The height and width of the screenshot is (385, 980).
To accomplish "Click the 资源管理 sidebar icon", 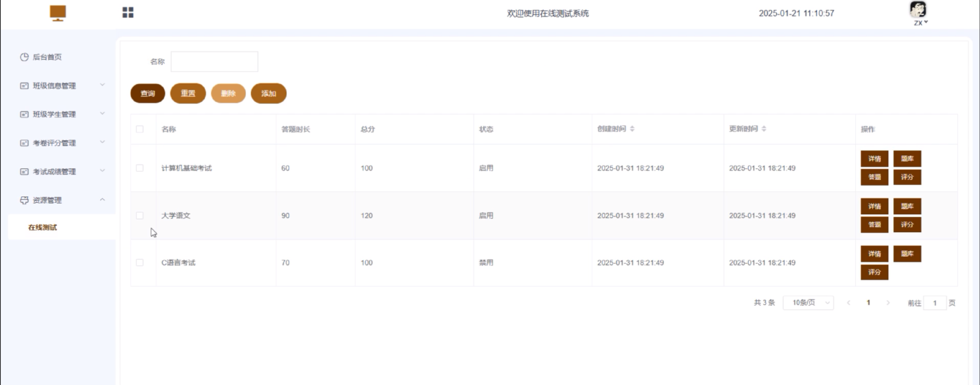I will click(x=24, y=200).
